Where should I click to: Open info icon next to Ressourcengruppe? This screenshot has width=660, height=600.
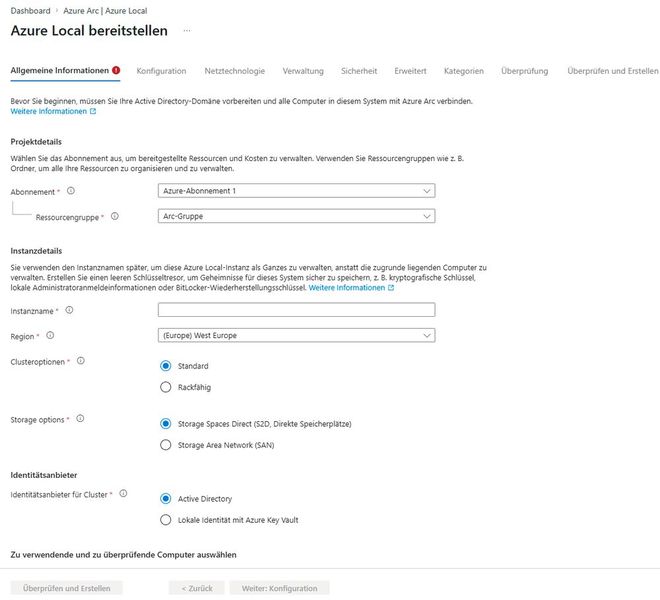(x=114, y=216)
